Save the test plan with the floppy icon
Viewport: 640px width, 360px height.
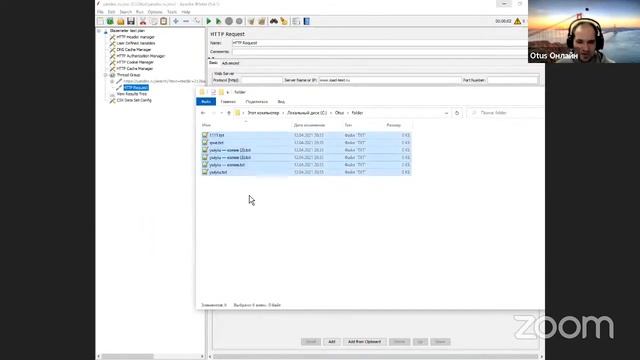click(131, 21)
